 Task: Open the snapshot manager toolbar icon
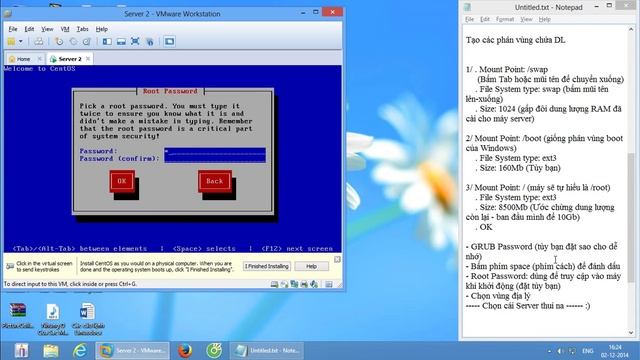pyautogui.click(x=87, y=41)
